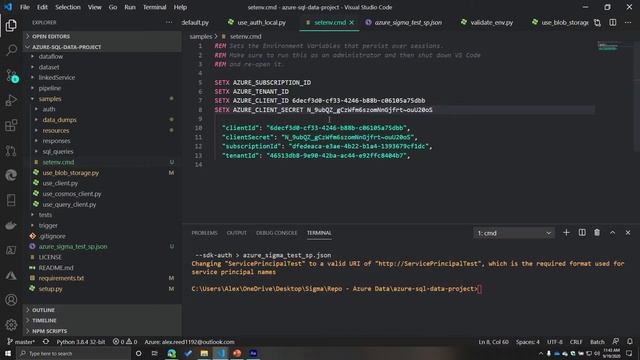Kill the terminal with trash icon
This screenshot has width=640, height=360.
tap(597, 233)
